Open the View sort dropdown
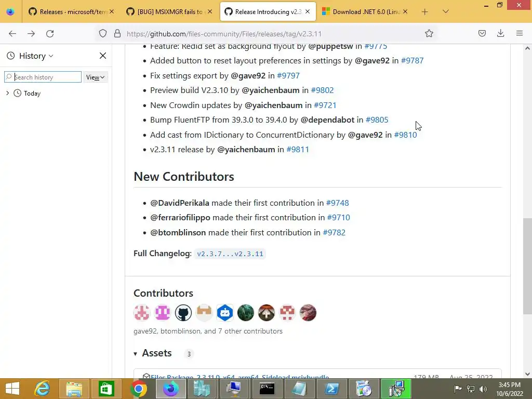 click(x=96, y=77)
